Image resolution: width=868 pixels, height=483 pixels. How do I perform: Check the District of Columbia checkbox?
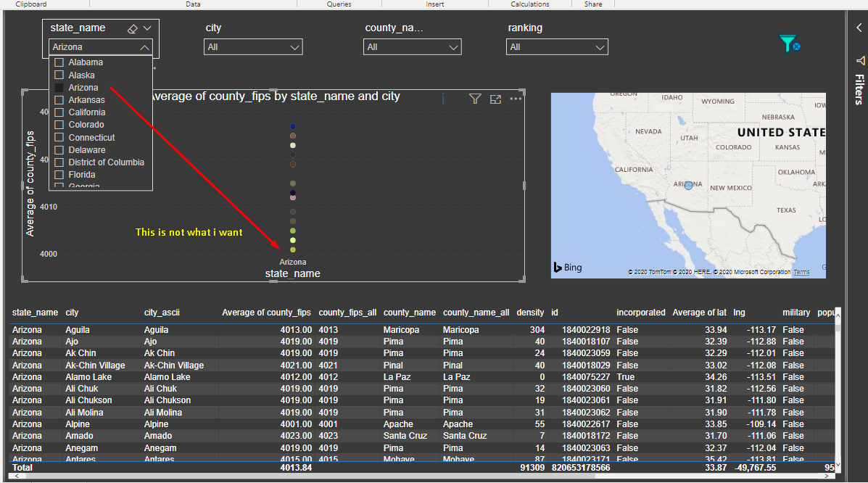click(x=59, y=162)
